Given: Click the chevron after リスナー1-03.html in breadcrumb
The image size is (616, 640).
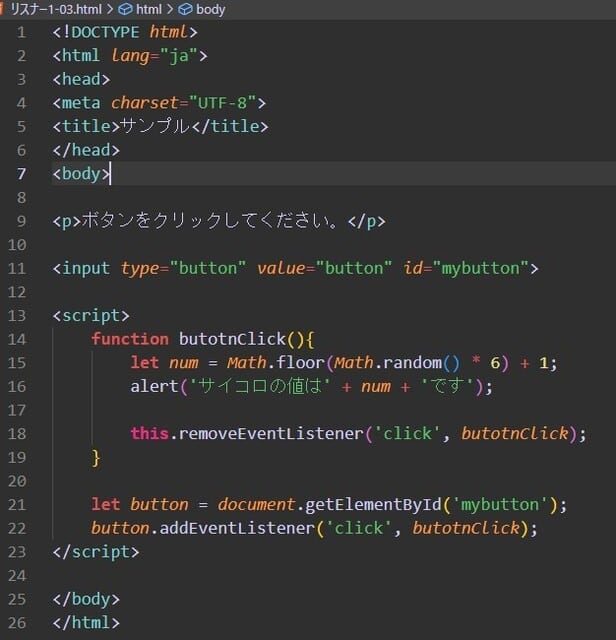Looking at the screenshot, I should point(110,9).
